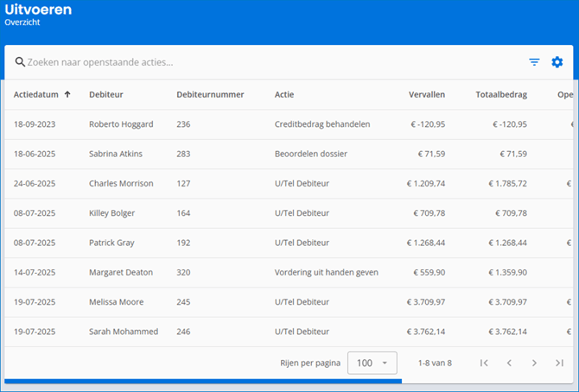Screen dimensions: 579x392
Task: Open the Sarah Mohammed row
Action: [124, 332]
